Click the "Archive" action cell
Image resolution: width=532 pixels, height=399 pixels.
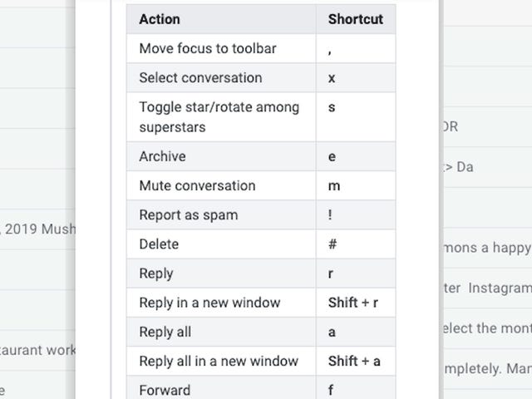point(162,156)
